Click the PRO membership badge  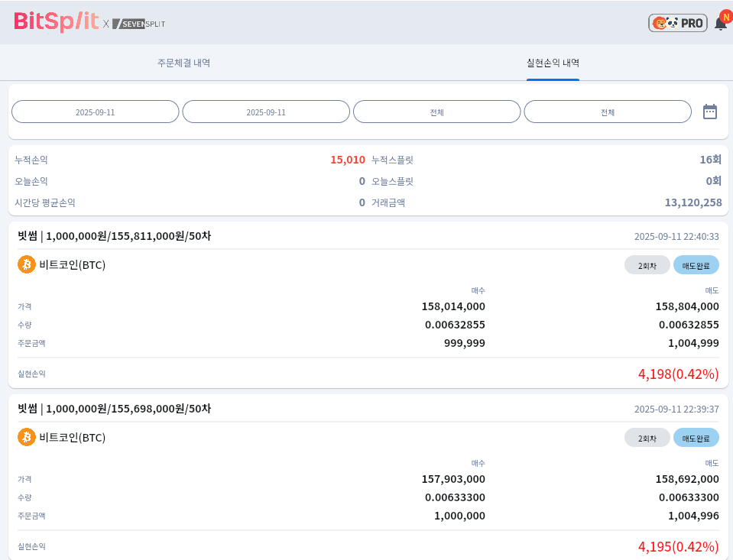click(x=678, y=23)
